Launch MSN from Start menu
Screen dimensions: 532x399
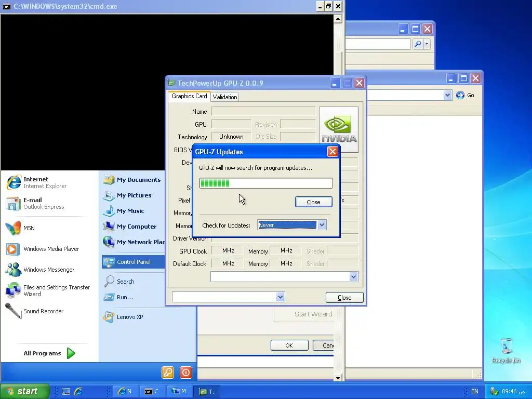coord(20,228)
